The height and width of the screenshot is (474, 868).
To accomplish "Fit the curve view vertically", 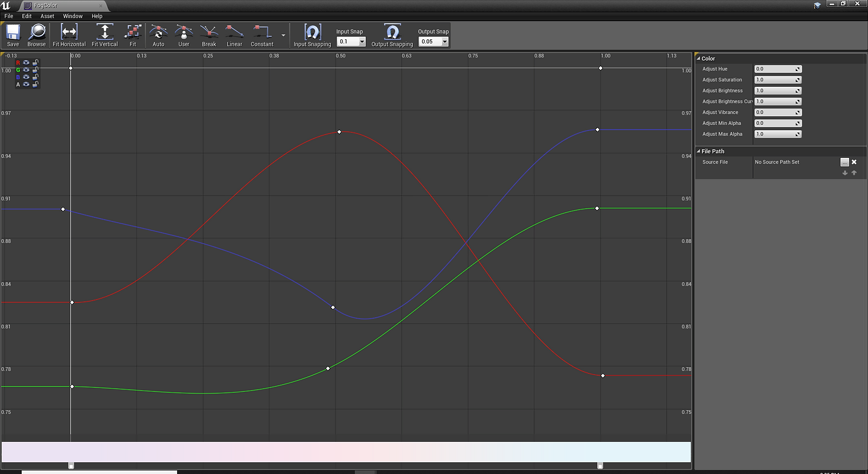I will tap(104, 36).
